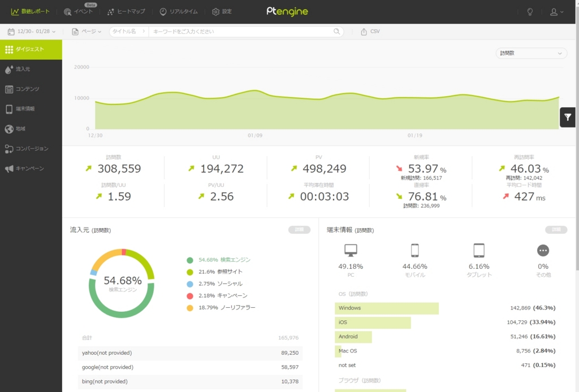
Task: Open 詳細 for the 流入元 panel
Action: (x=299, y=230)
